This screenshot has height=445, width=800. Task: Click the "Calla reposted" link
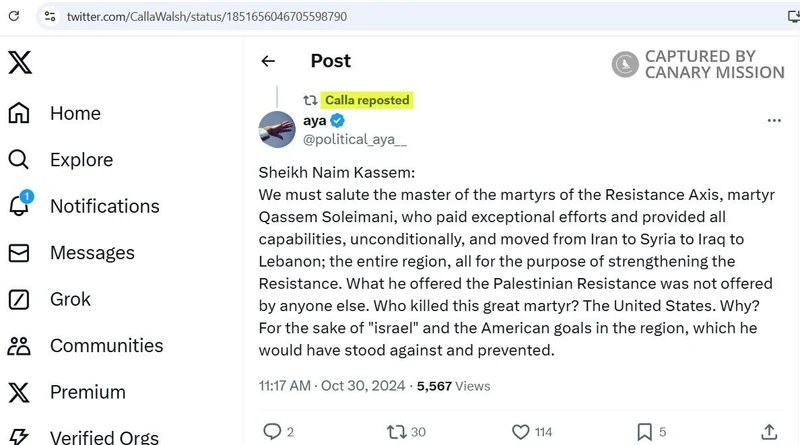pyautogui.click(x=367, y=100)
